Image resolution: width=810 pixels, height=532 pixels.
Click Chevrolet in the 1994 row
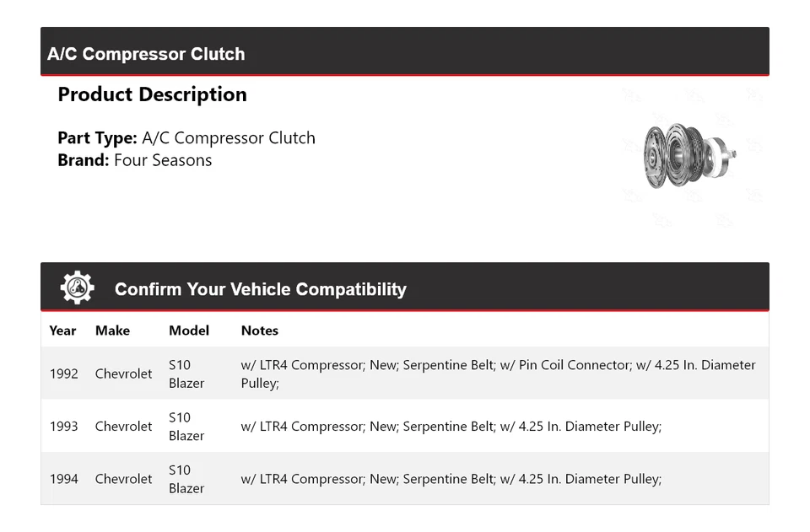point(123,479)
